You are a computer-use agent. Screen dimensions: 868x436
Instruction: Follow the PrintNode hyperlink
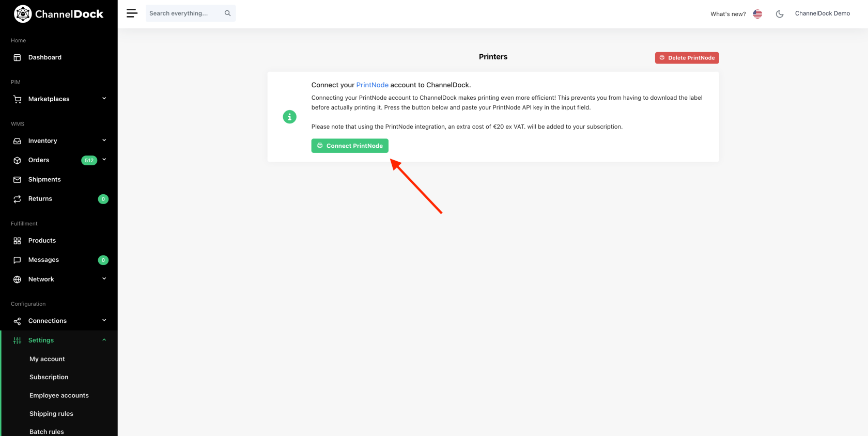pyautogui.click(x=372, y=85)
